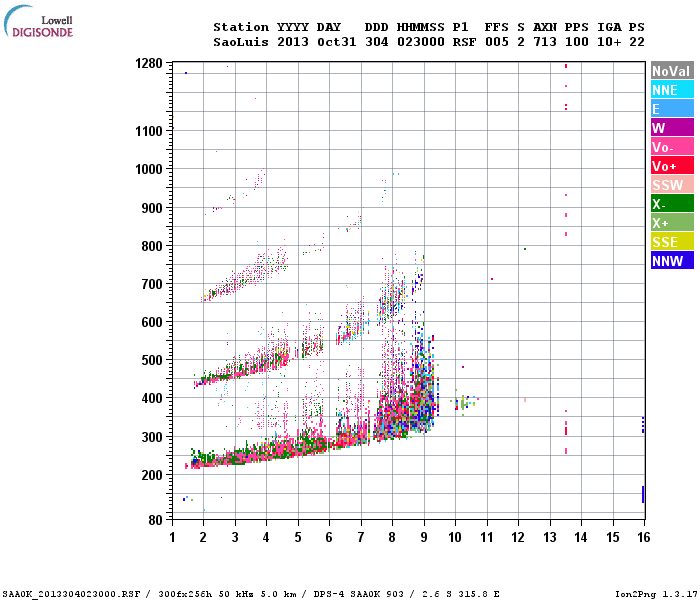Click the 1100 height axis label
The height and width of the screenshot is (600, 700).
[149, 131]
